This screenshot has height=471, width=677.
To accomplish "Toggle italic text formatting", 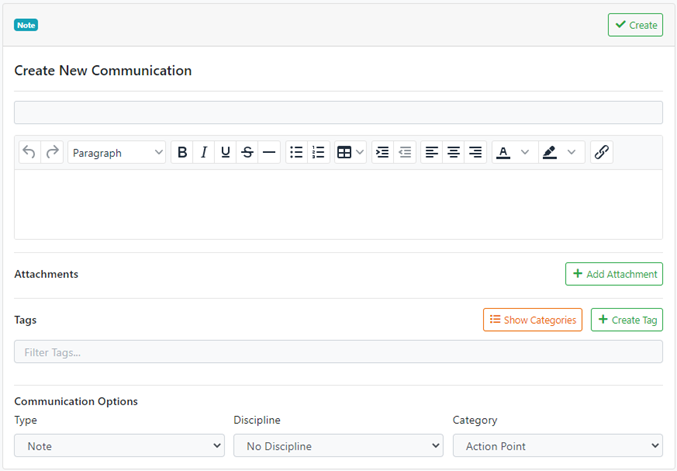I will click(x=204, y=153).
